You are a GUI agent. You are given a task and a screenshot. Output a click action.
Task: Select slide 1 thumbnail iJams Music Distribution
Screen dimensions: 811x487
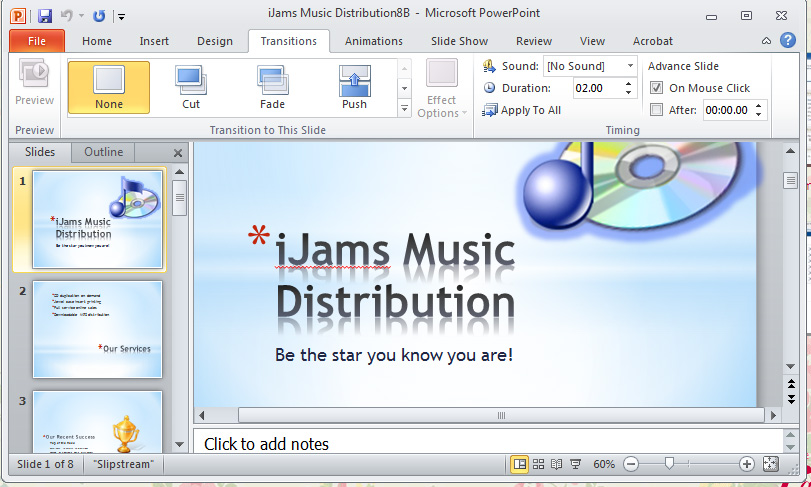click(97, 220)
